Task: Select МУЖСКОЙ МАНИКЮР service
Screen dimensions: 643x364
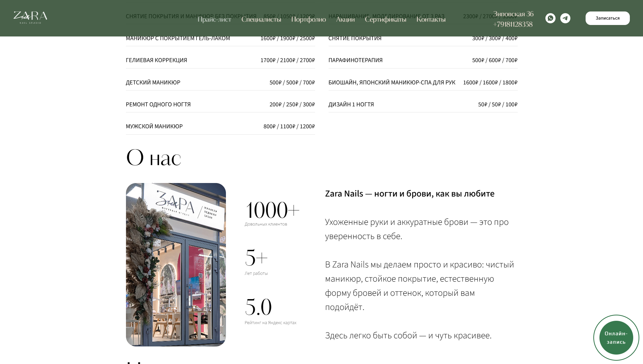Action: click(x=220, y=126)
